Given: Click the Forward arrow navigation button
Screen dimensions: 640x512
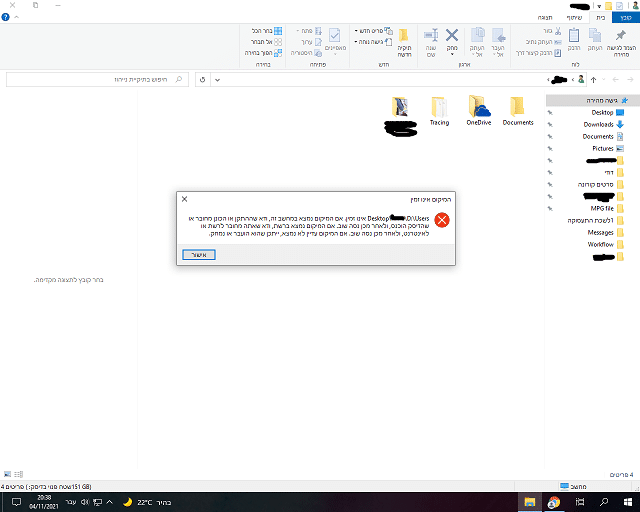Looking at the screenshot, I should coord(630,80).
